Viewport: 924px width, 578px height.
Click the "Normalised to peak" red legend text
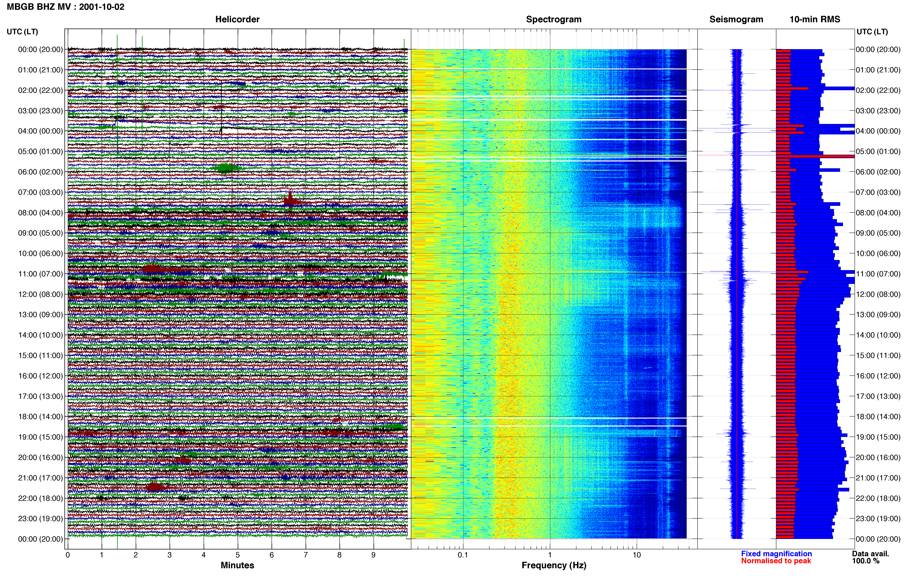pyautogui.click(x=776, y=561)
